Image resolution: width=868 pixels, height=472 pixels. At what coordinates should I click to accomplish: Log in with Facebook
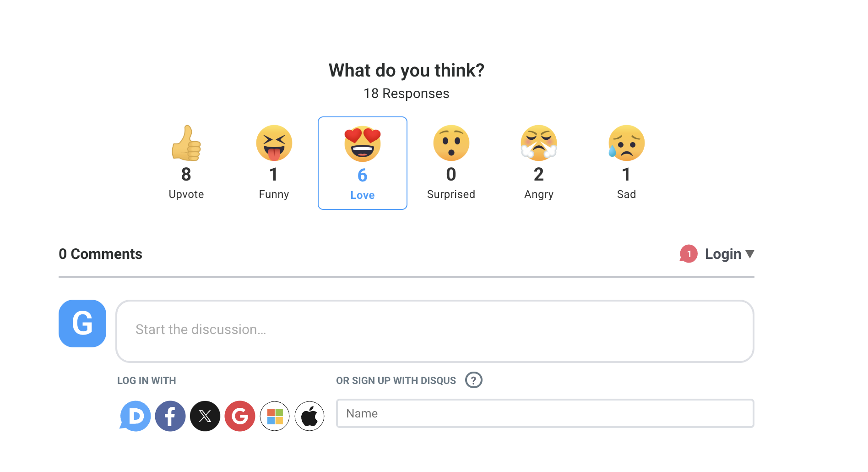pyautogui.click(x=170, y=416)
